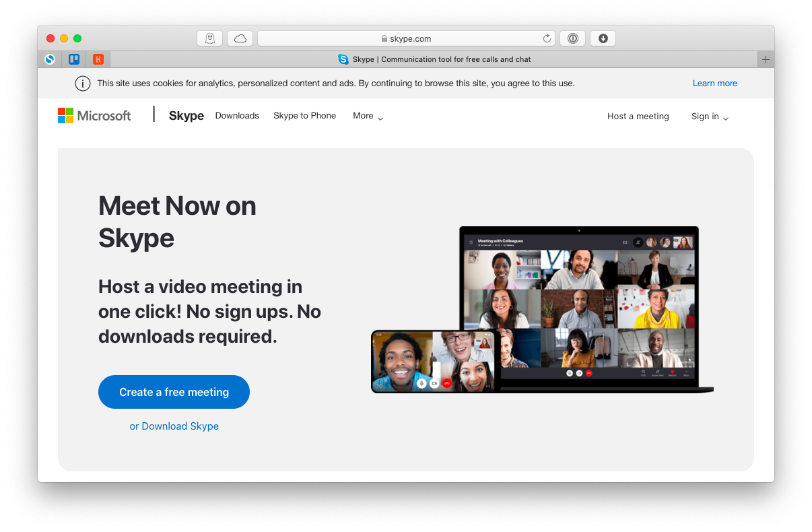Reload the skype.com page
Viewport: 812px width, 532px height.
547,38
